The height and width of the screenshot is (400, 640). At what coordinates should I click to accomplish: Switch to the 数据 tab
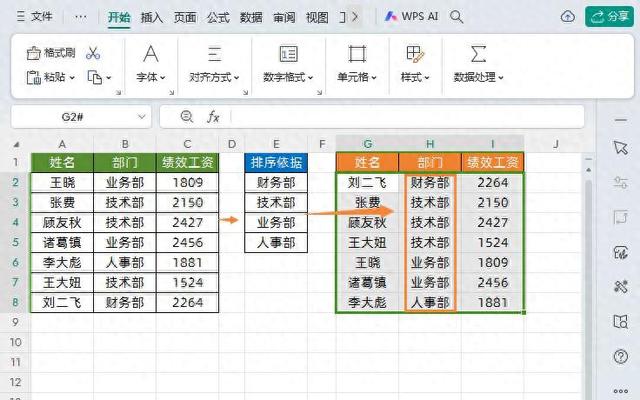(x=251, y=18)
